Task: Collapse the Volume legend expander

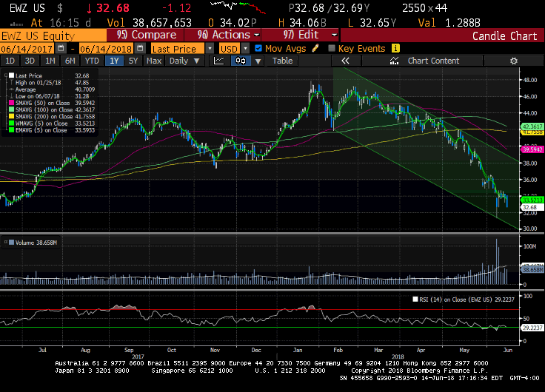Action: (6, 242)
